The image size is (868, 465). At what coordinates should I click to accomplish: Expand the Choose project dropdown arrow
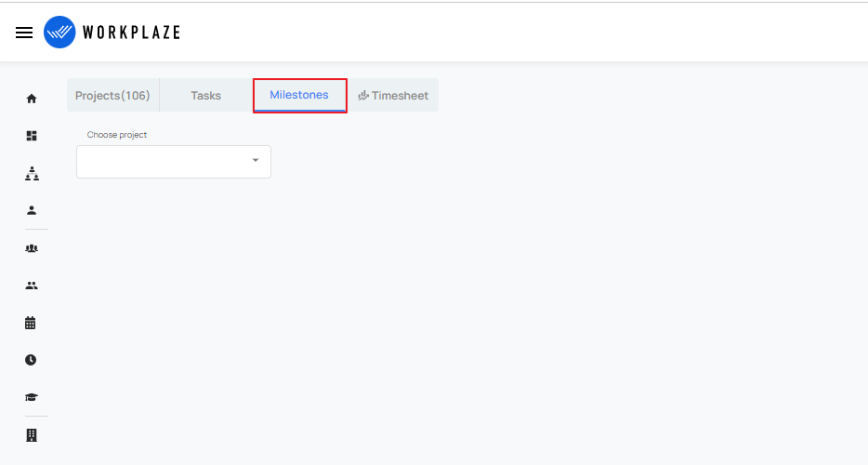coord(256,160)
